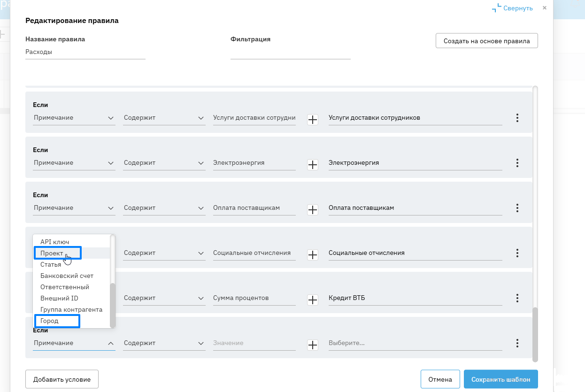585x392 pixels.
Task: Click the Свернуть collapse icon
Action: click(x=496, y=8)
